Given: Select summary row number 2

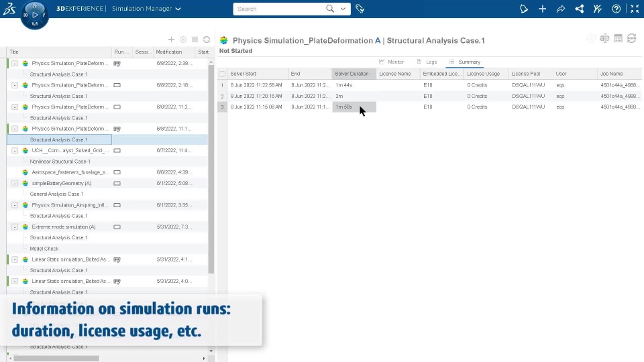Looking at the screenshot, I should point(222,96).
